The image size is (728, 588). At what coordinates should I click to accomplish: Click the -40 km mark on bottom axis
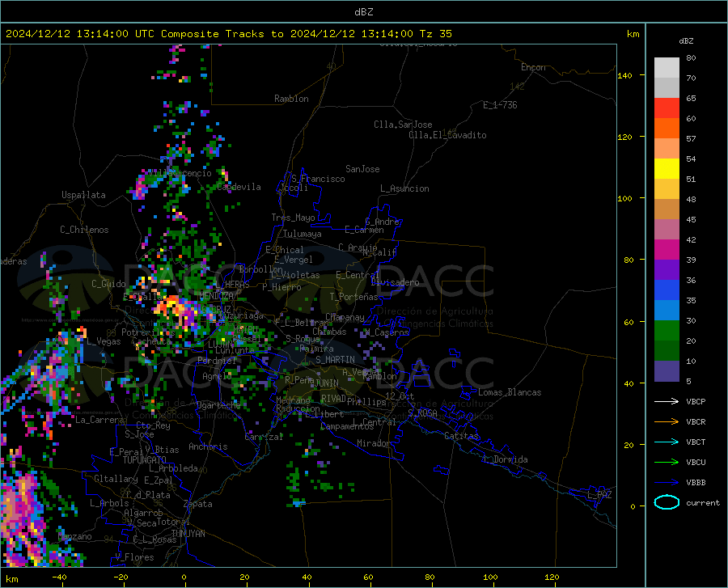pyautogui.click(x=59, y=577)
